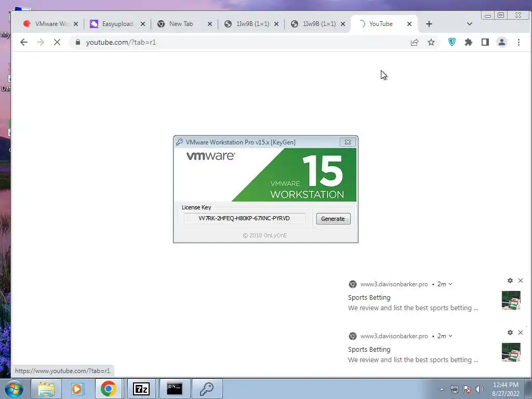Open the Action Center flag icon
Image resolution: width=532 pixels, height=399 pixels.
point(467,389)
